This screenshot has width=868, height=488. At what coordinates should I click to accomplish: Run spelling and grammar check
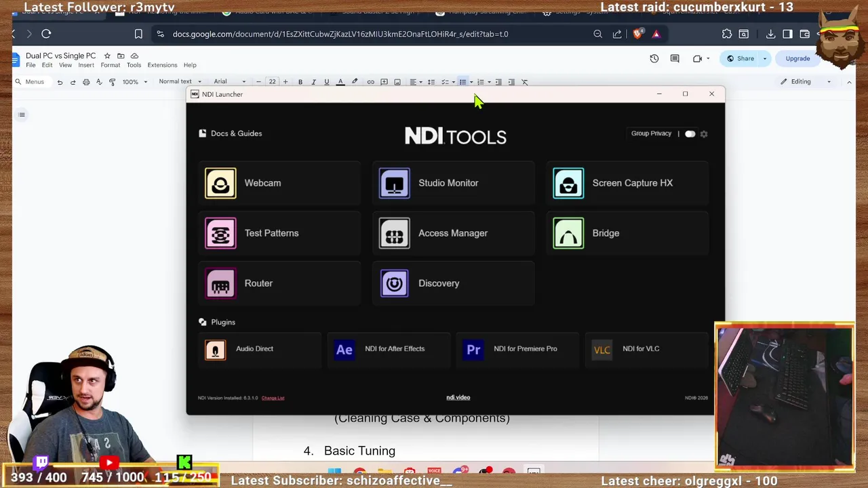[99, 82]
